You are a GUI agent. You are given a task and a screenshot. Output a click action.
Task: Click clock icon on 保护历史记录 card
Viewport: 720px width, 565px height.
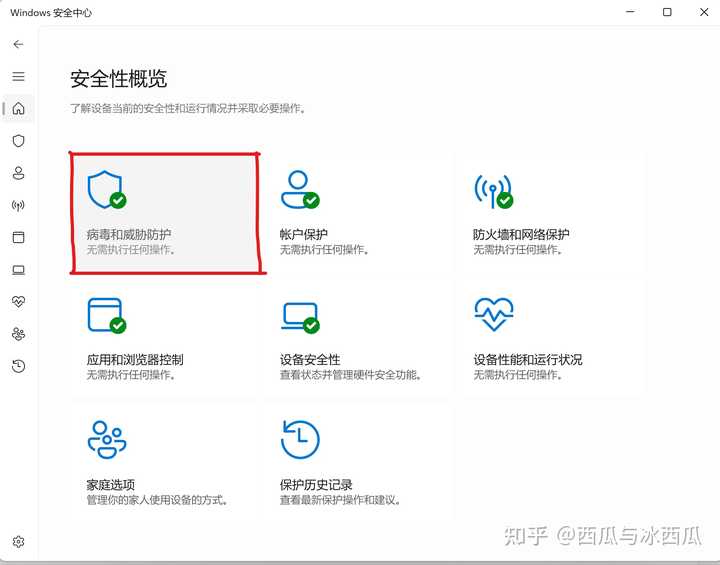(x=300, y=440)
